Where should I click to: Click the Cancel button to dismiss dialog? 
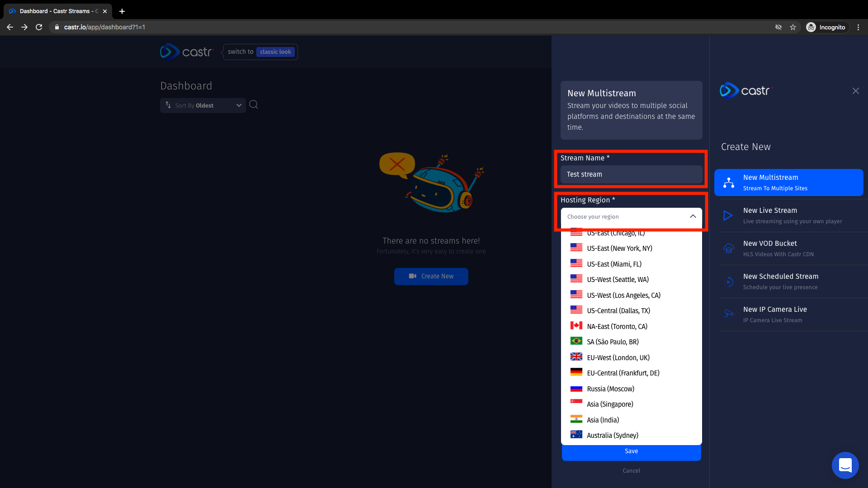(631, 471)
